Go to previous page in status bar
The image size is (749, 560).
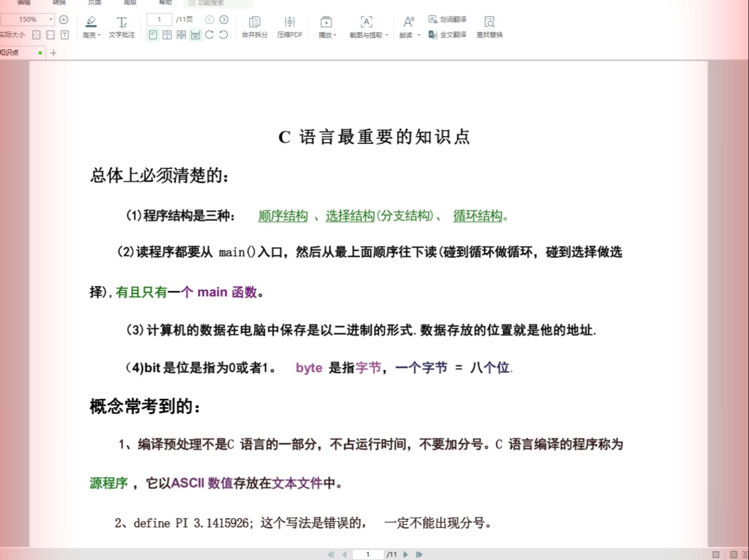click(344, 554)
